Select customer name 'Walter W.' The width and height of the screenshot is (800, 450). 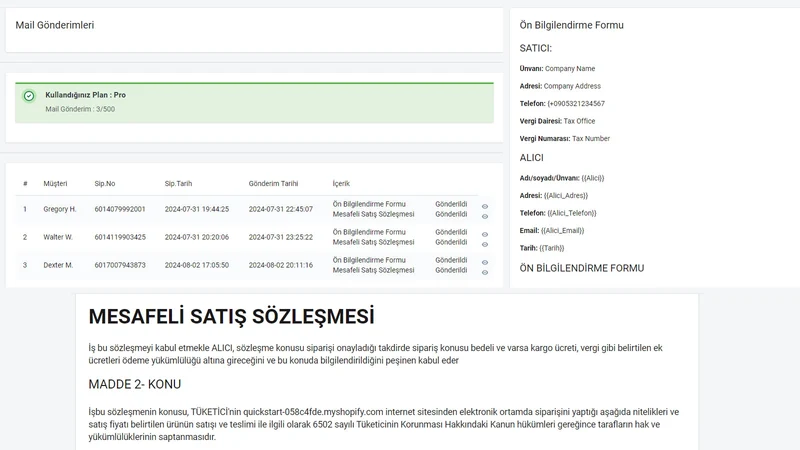tap(58, 237)
